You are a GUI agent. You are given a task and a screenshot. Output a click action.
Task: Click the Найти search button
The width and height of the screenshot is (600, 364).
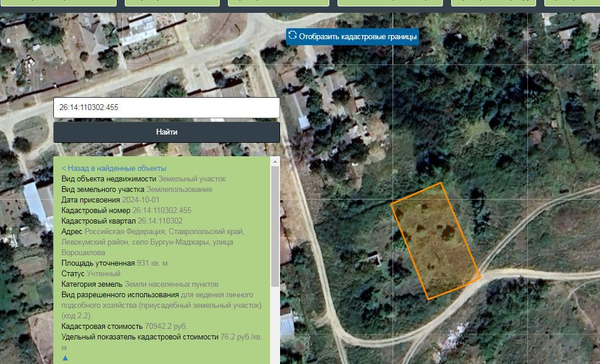coord(166,132)
